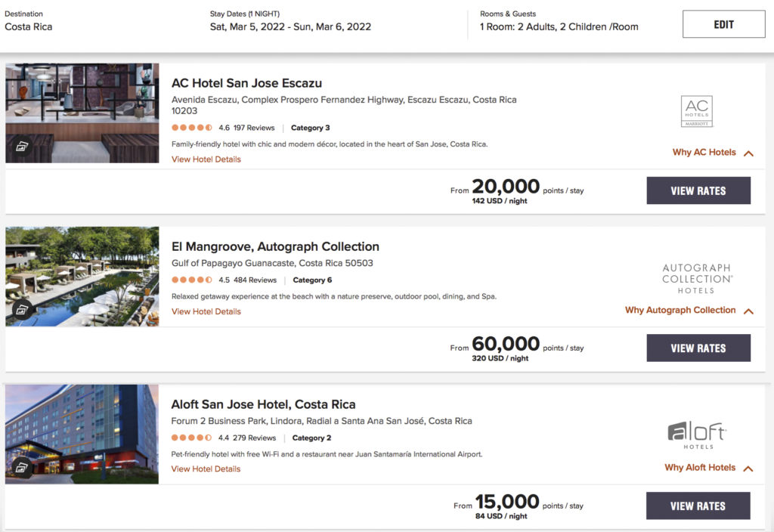Click the Autograph Collection Hotels logo
Image resolution: width=774 pixels, height=532 pixels.
pos(696,278)
